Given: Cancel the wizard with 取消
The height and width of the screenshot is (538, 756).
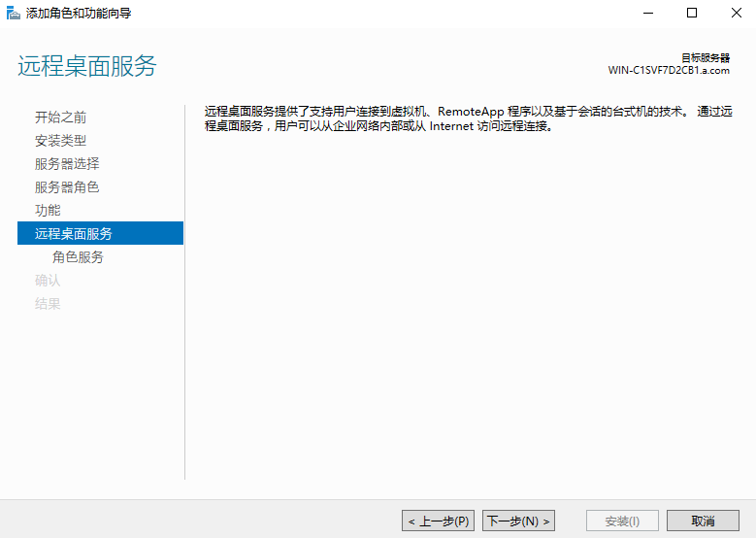Looking at the screenshot, I should 703,521.
